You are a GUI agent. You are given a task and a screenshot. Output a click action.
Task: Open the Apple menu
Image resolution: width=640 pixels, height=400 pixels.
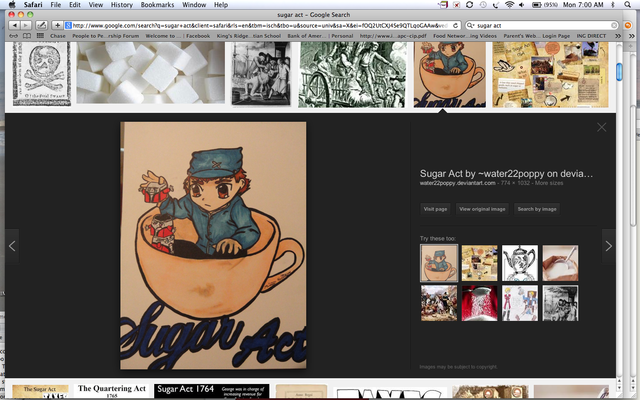pyautogui.click(x=12, y=4)
